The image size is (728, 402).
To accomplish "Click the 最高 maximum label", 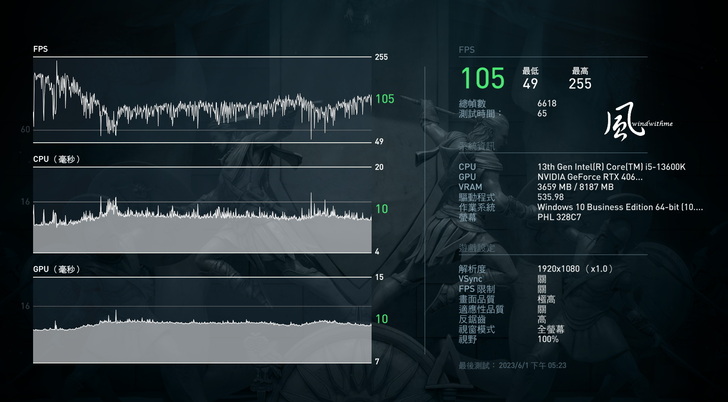I will pyautogui.click(x=580, y=71).
